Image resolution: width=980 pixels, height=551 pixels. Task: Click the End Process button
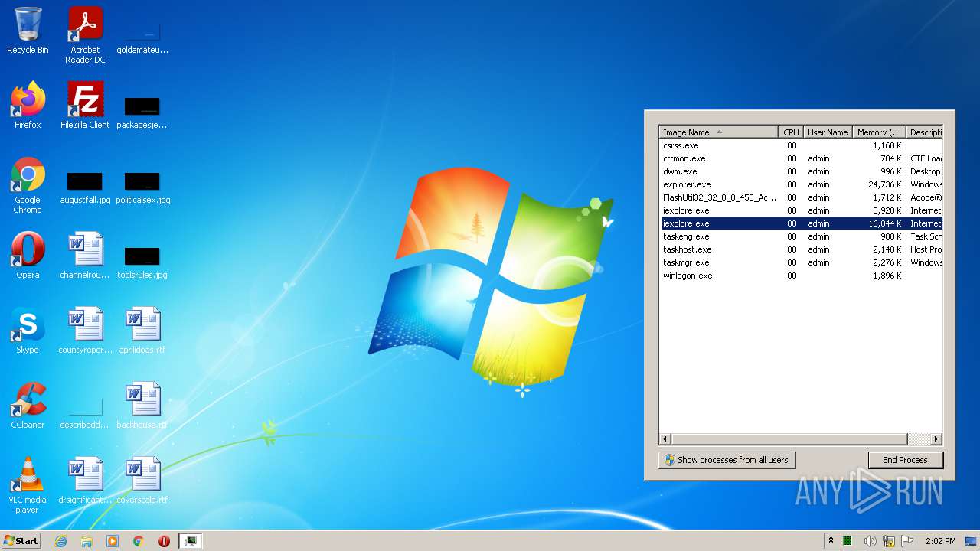[x=906, y=460]
